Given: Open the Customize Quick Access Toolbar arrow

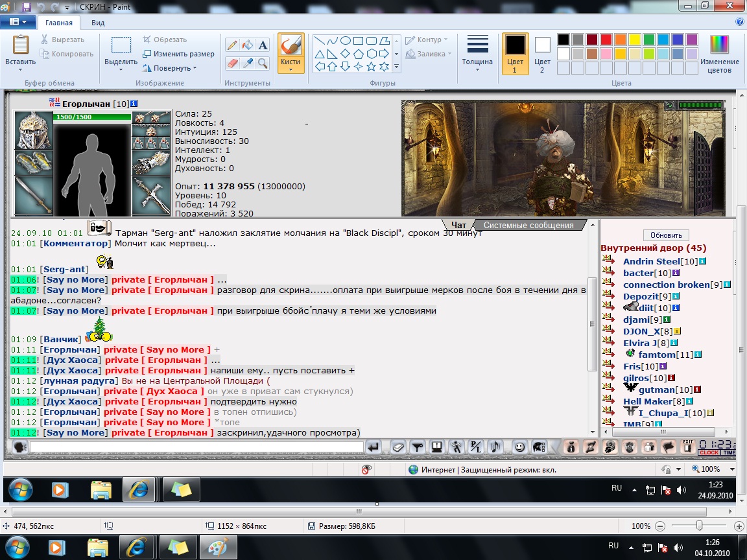Looking at the screenshot, I should click(x=67, y=7).
